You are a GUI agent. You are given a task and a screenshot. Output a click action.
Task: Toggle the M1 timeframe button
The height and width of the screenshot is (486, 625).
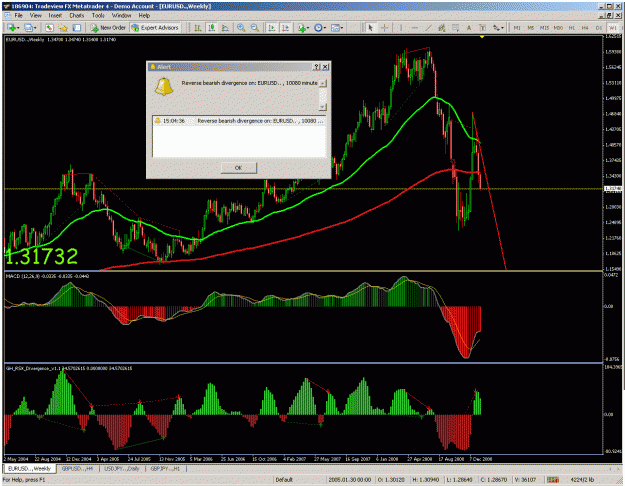click(x=517, y=28)
